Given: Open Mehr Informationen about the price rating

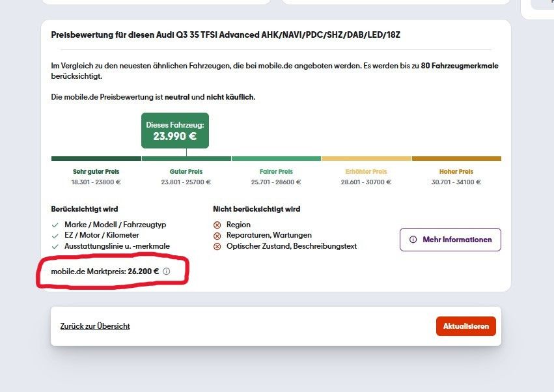Looking at the screenshot, I should [x=450, y=240].
